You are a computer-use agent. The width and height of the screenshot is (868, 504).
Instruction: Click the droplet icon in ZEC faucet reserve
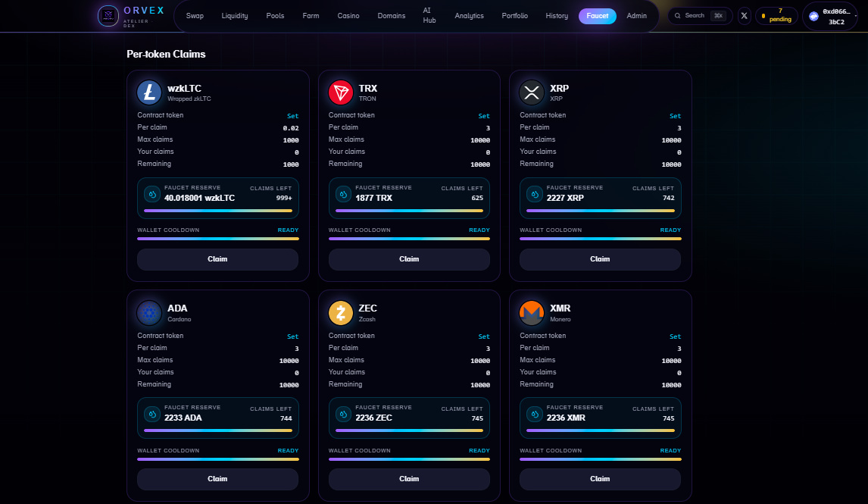343,415
